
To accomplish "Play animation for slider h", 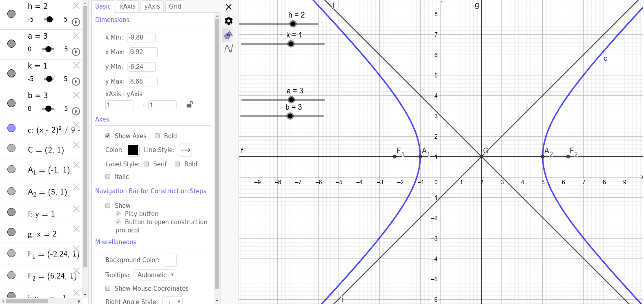I will [76, 22].
